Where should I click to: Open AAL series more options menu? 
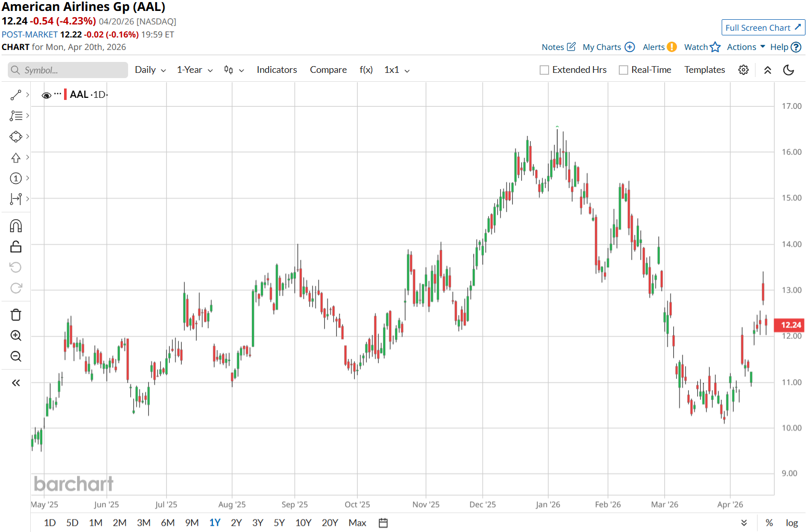tap(57, 94)
